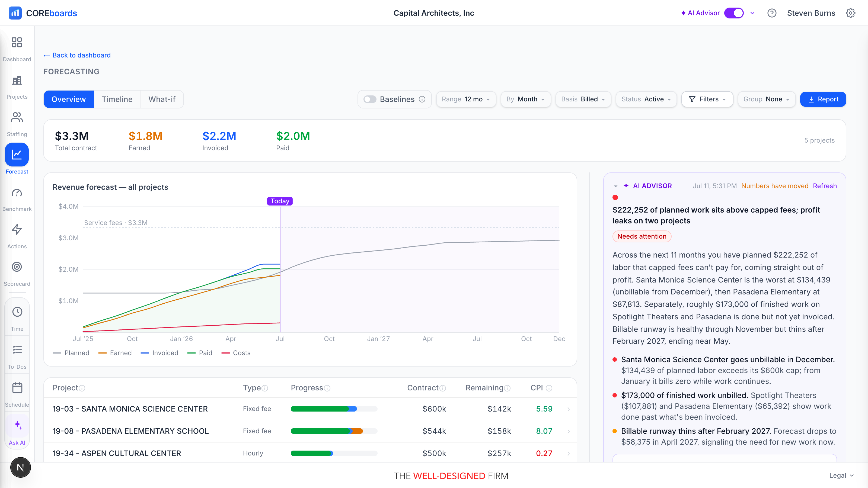This screenshot has height=488, width=868.
Task: Switch to the Overview tab
Action: coord(69,99)
